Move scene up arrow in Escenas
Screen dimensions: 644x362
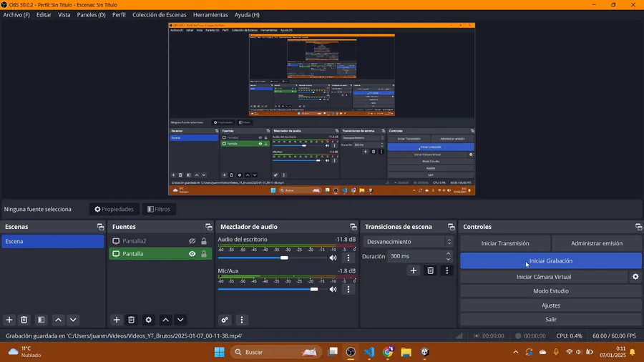tap(59, 320)
